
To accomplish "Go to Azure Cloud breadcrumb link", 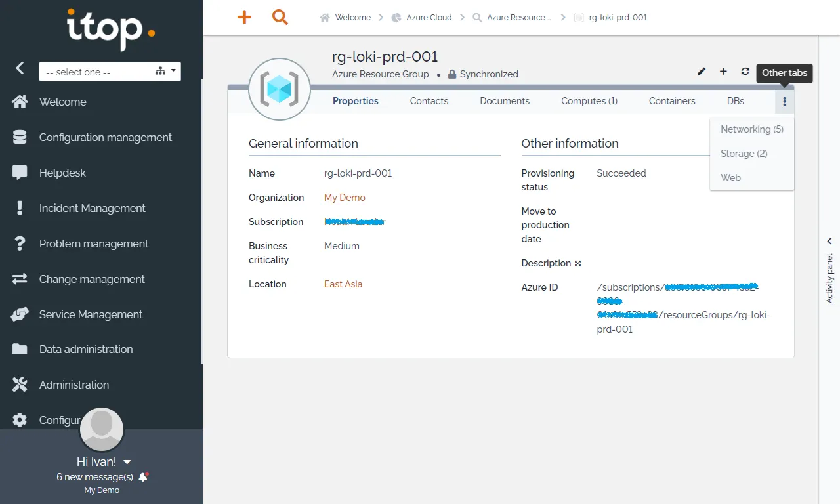I will tap(429, 18).
